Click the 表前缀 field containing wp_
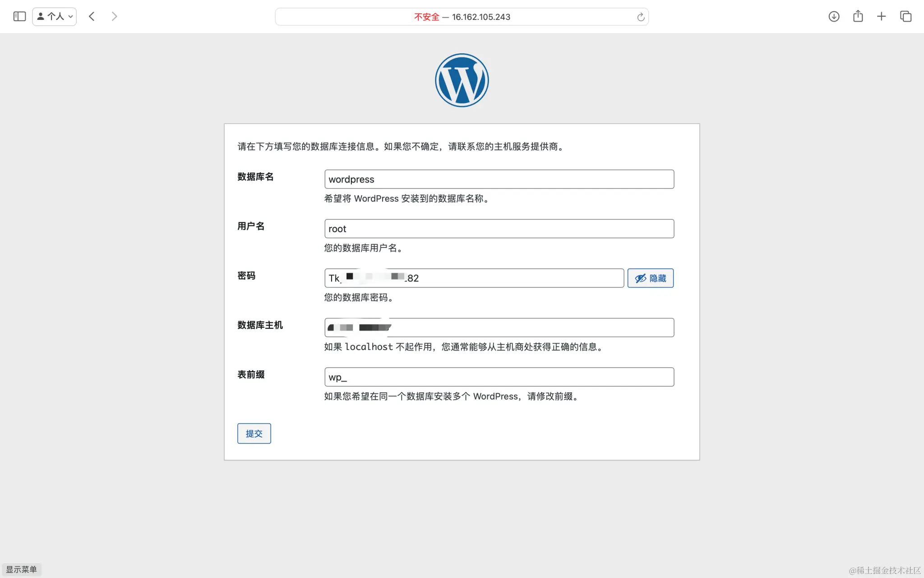This screenshot has height=578, width=924. click(x=499, y=377)
